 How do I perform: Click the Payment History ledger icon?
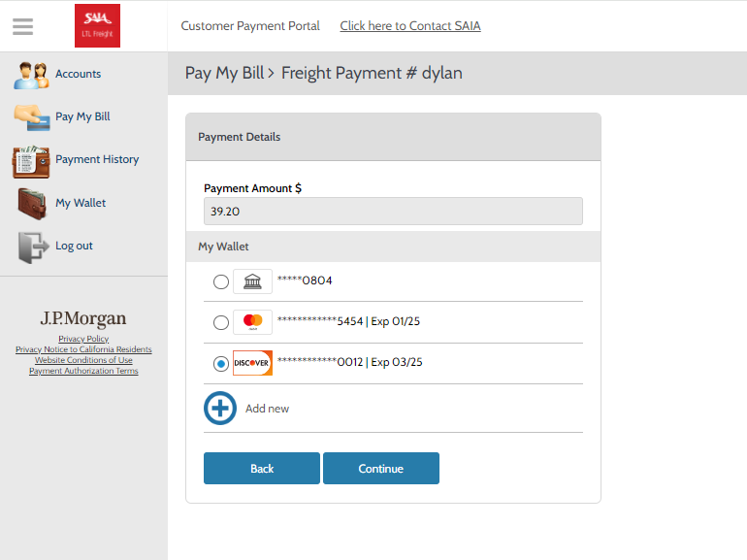pyautogui.click(x=31, y=161)
